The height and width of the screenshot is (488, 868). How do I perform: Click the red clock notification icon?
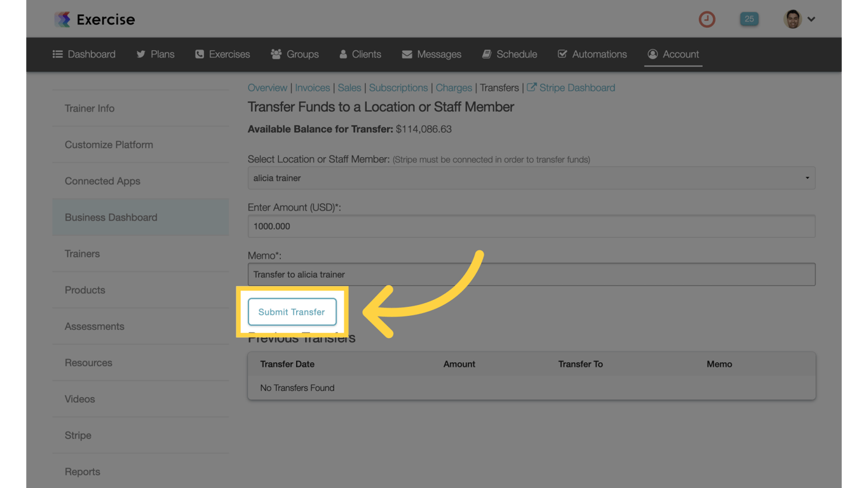click(x=707, y=19)
